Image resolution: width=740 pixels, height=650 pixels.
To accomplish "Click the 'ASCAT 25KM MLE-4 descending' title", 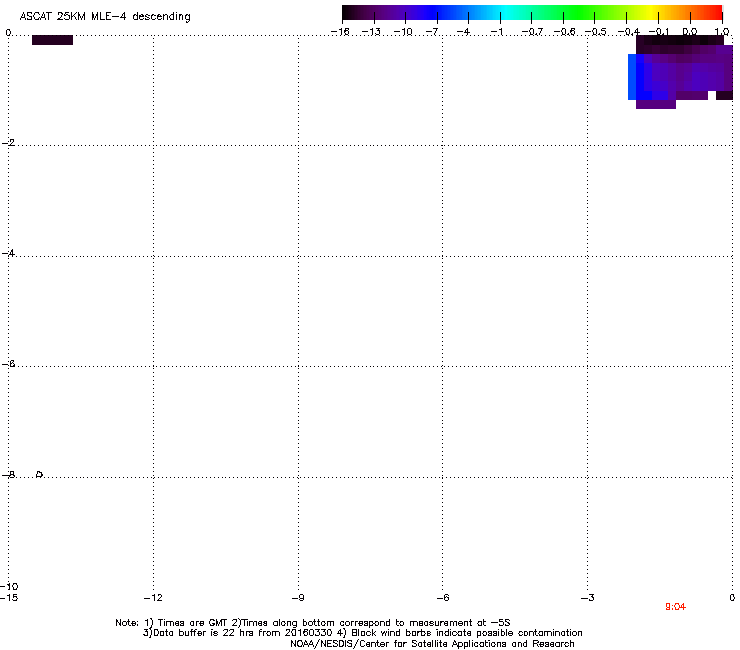I will point(105,17).
